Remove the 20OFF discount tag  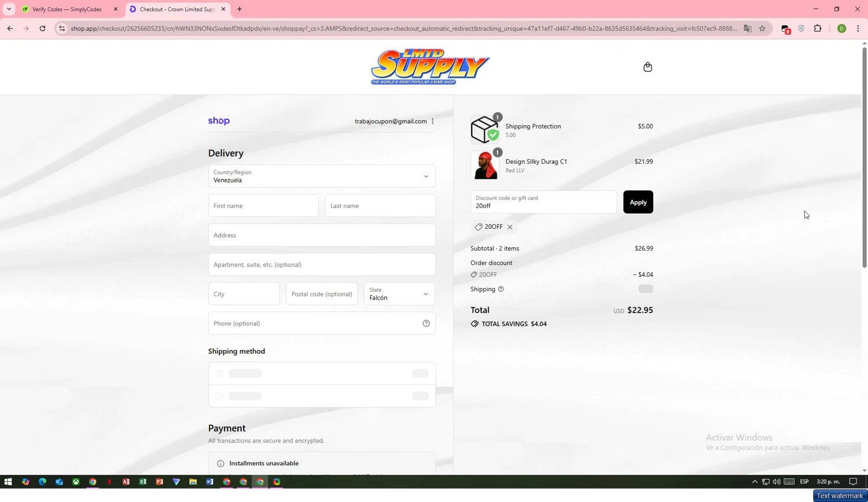click(510, 227)
